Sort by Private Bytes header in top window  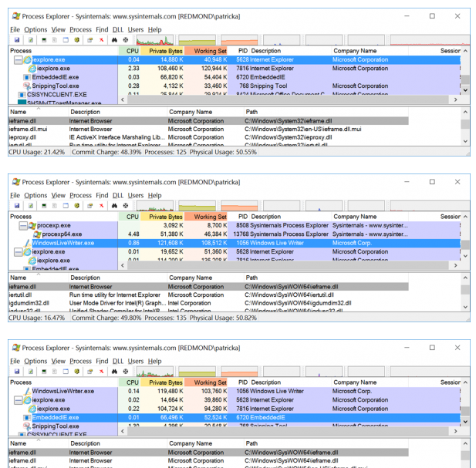pyautogui.click(x=162, y=51)
